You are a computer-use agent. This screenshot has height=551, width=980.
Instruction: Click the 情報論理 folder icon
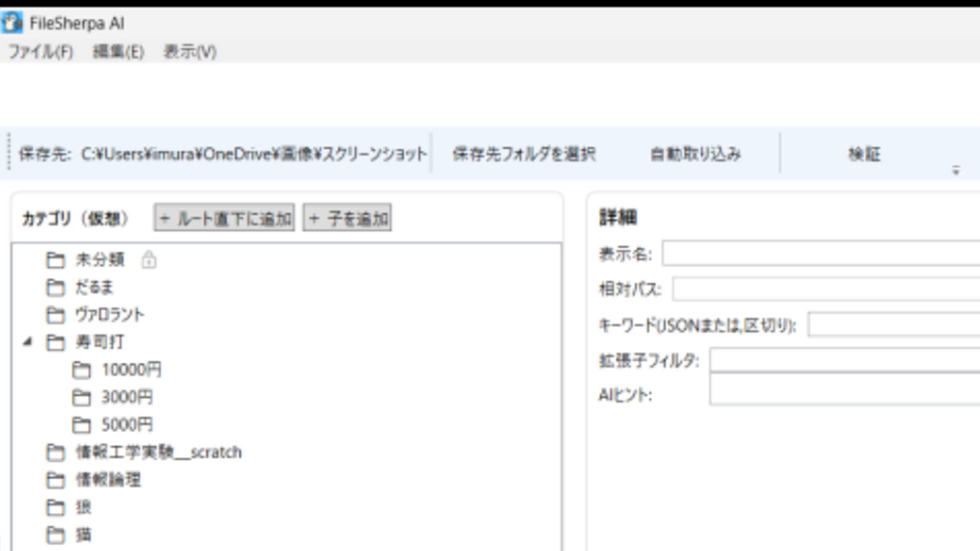(x=55, y=480)
